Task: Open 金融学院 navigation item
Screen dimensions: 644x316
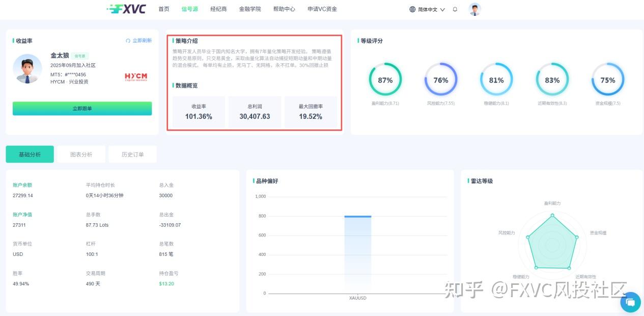Action: 250,9
